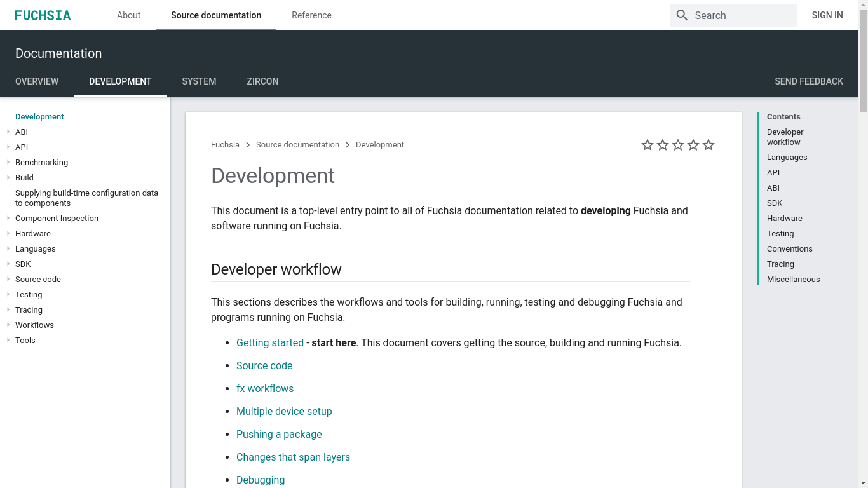Expand the Hardware sidebar section
868x488 pixels.
[8, 234]
